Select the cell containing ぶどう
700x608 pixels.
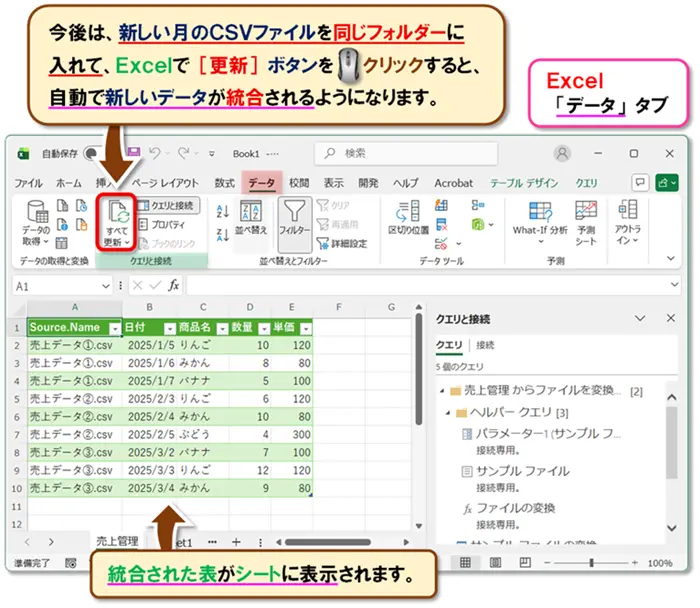(x=203, y=434)
